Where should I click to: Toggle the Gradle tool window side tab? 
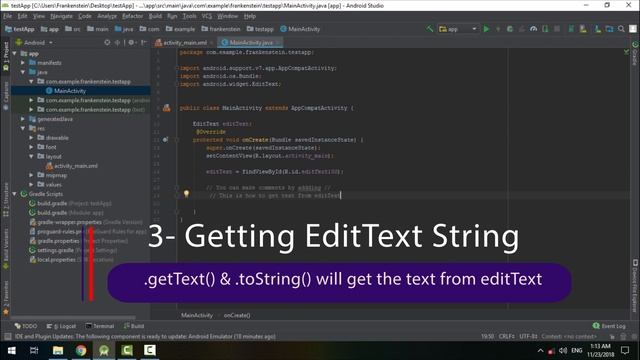click(635, 53)
